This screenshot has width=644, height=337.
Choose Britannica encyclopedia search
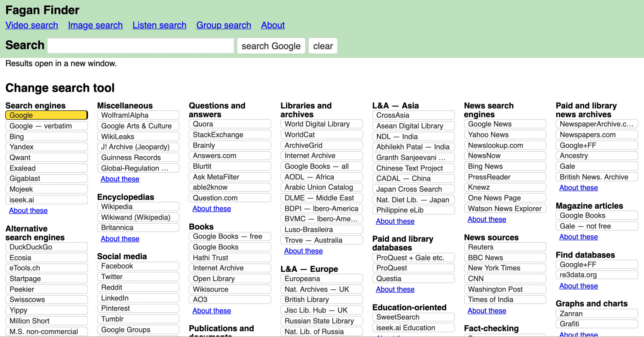138,227
